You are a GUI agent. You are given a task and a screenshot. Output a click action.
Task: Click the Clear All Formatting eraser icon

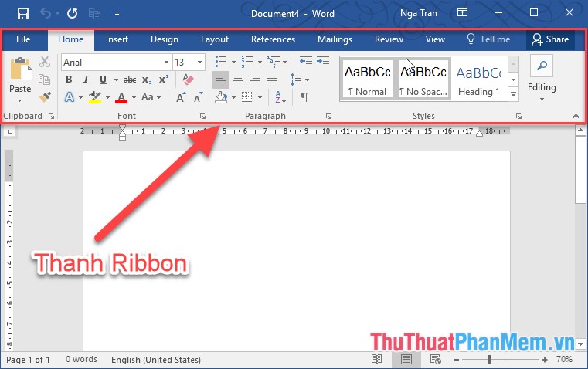click(x=188, y=80)
